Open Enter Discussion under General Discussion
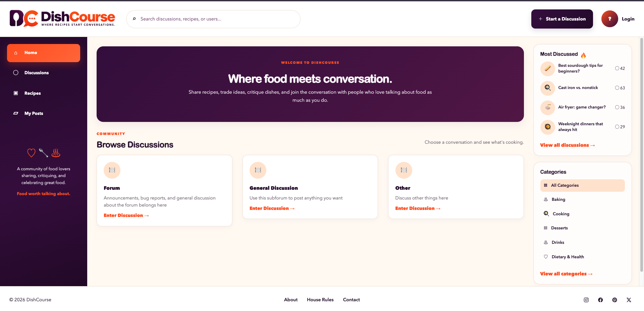The height and width of the screenshot is (311, 644). [272, 208]
